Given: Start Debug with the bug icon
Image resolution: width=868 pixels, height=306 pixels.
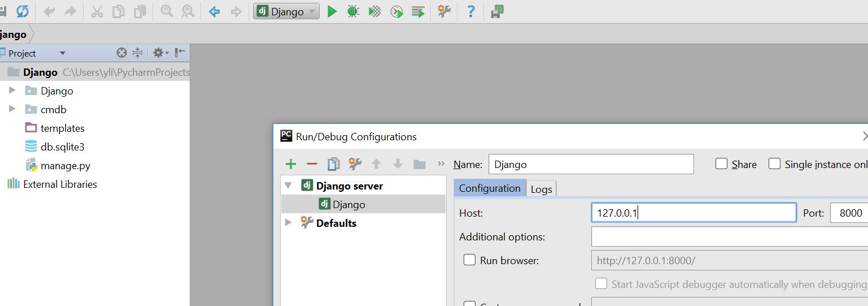Looking at the screenshot, I should click(353, 11).
